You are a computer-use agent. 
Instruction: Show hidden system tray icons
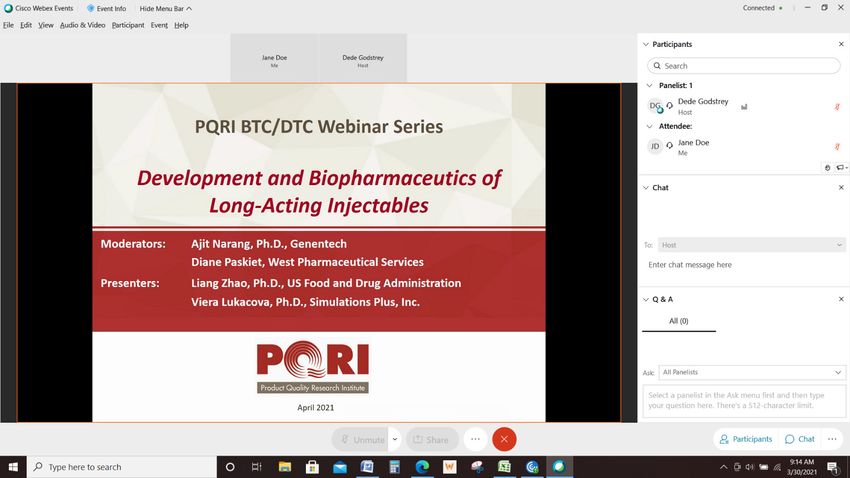click(x=723, y=467)
